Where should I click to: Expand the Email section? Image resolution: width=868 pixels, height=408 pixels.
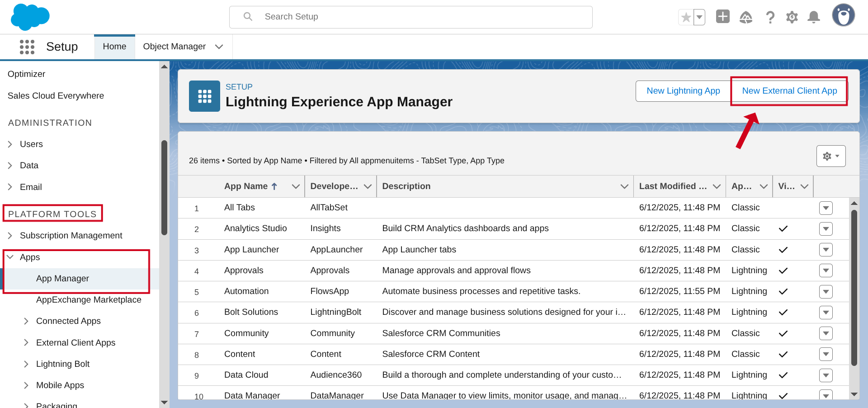pos(10,187)
